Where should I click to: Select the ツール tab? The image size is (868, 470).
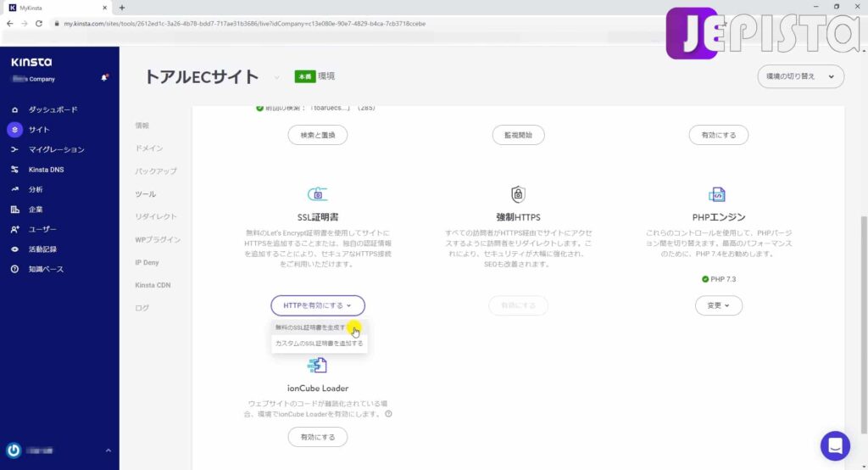146,194
